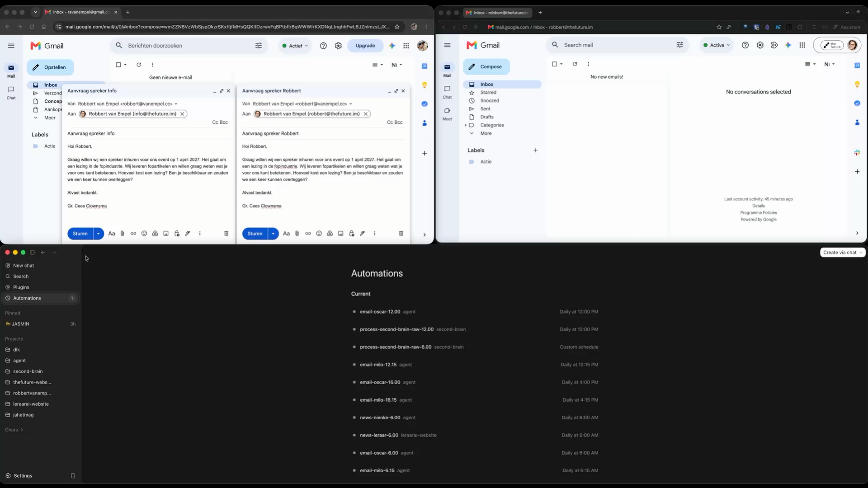Open Google Keep icon in right Gmail side panel
The image size is (868, 488).
pyautogui.click(x=857, y=84)
